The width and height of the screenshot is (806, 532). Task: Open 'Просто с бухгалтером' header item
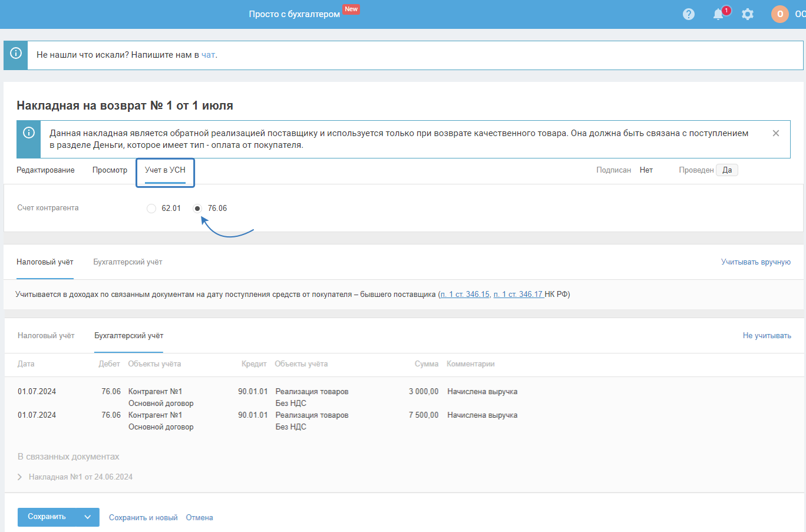coord(294,14)
